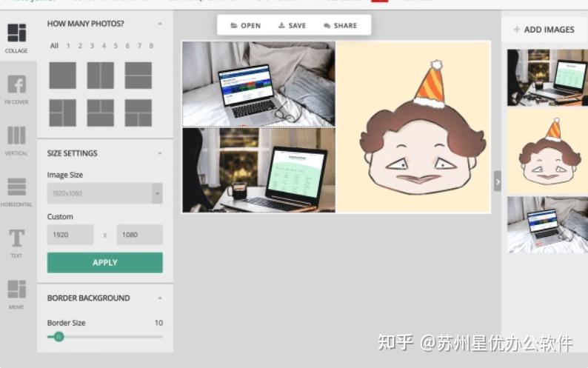
Task: Click the Share button
Action: [x=340, y=25]
